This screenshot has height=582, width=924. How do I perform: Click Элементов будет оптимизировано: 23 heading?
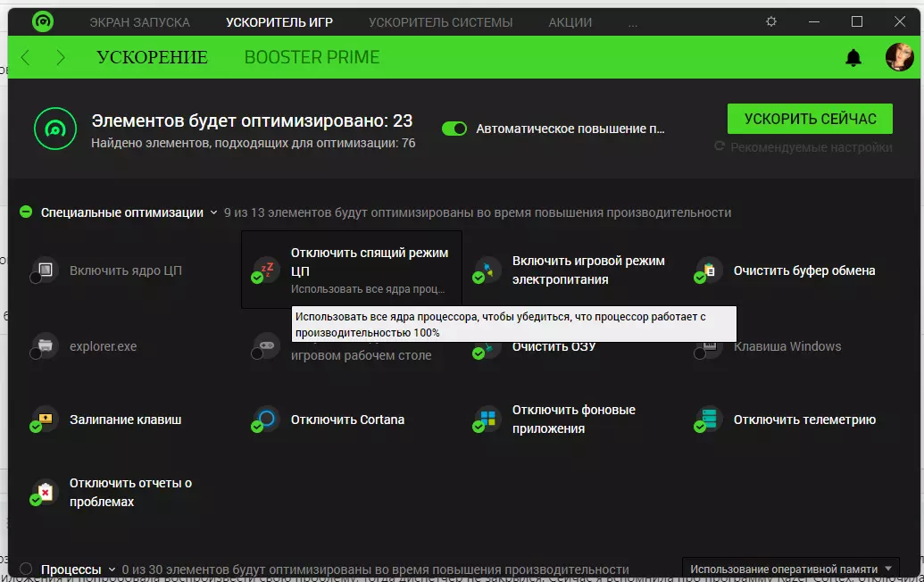pos(252,121)
